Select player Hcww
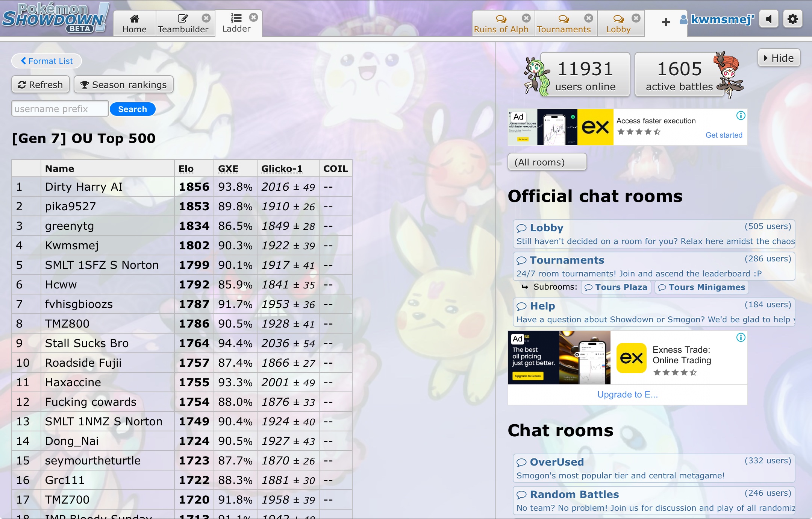This screenshot has height=519, width=812. tap(61, 284)
